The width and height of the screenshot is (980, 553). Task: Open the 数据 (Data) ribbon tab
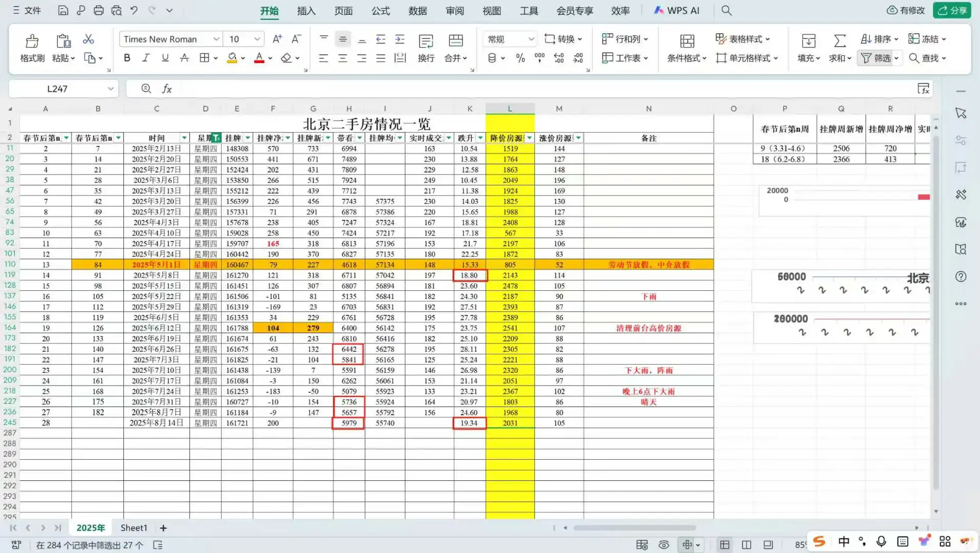(x=418, y=11)
